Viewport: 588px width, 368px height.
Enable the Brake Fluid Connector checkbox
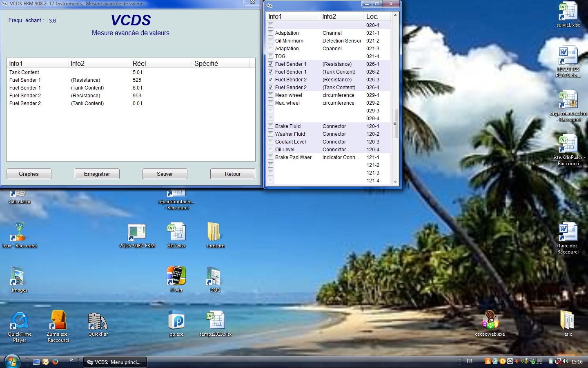click(270, 126)
